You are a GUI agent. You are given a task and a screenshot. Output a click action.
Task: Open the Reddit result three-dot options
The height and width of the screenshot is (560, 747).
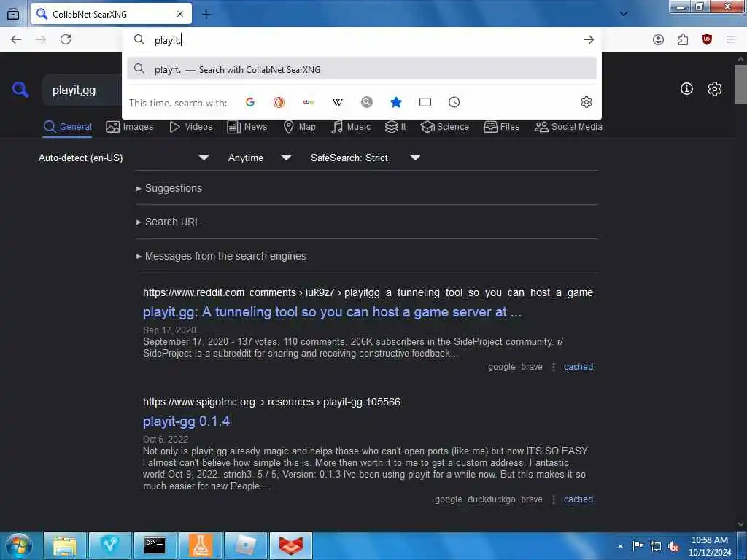[553, 367]
